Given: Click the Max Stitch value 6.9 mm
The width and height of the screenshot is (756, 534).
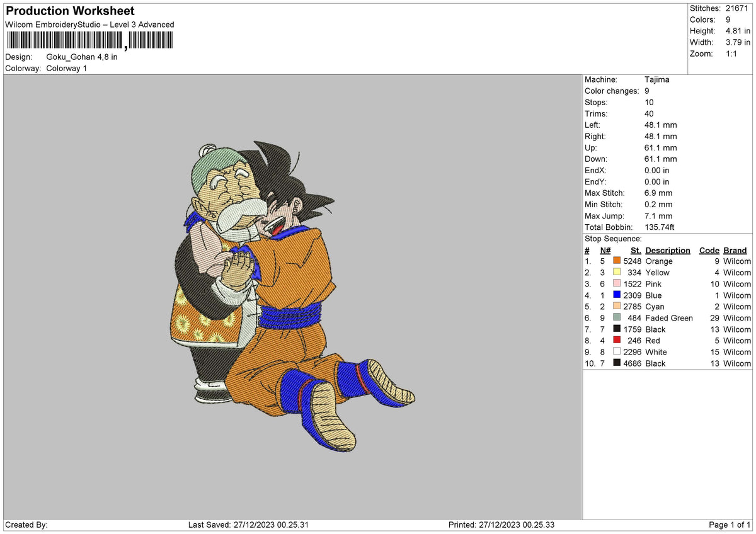Looking at the screenshot, I should point(658,193).
